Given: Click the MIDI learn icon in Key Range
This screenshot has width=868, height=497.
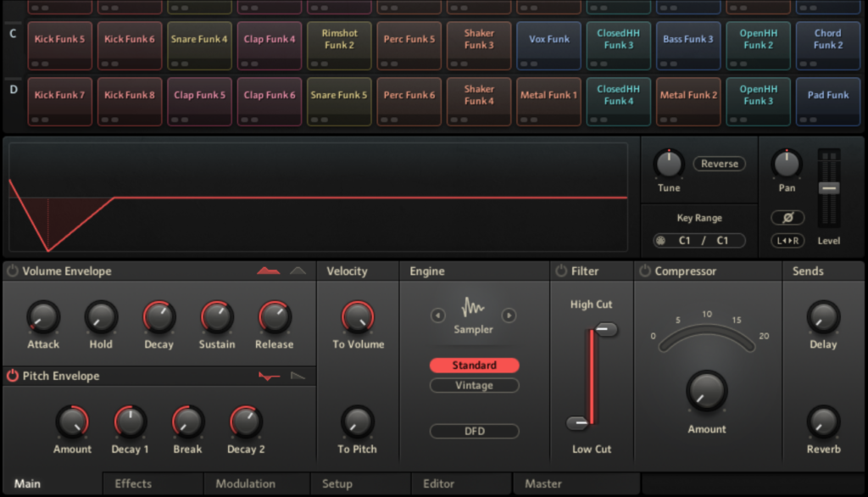Looking at the screenshot, I should pyautogui.click(x=660, y=241).
